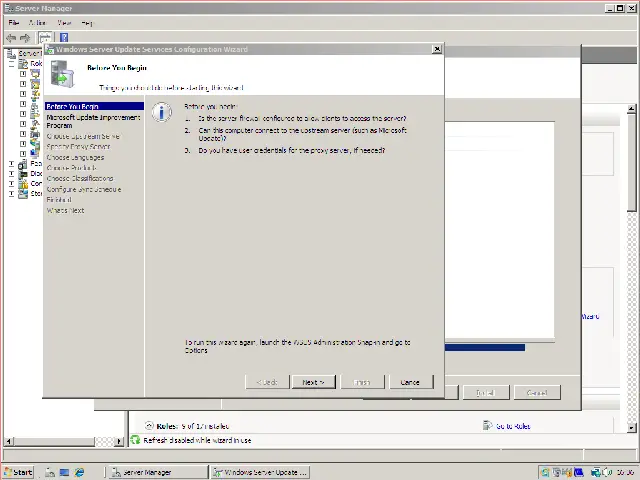The image size is (640, 480).
Task: Click the green refresh icon in the status line
Action: [135, 440]
